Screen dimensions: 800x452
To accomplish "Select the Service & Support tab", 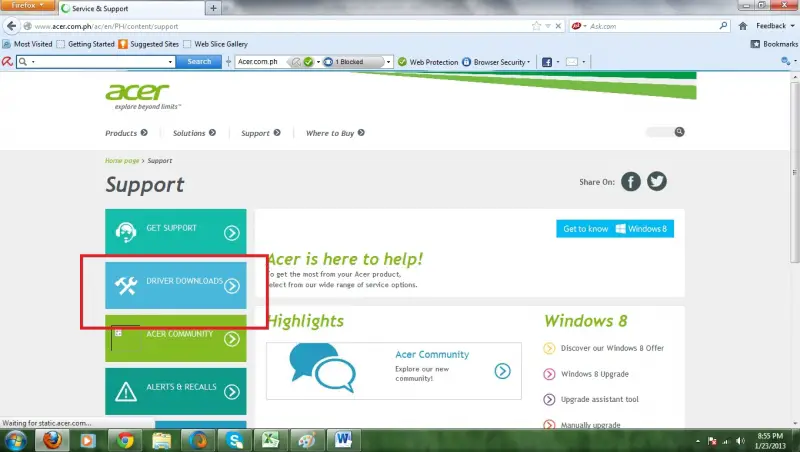I will [132, 8].
